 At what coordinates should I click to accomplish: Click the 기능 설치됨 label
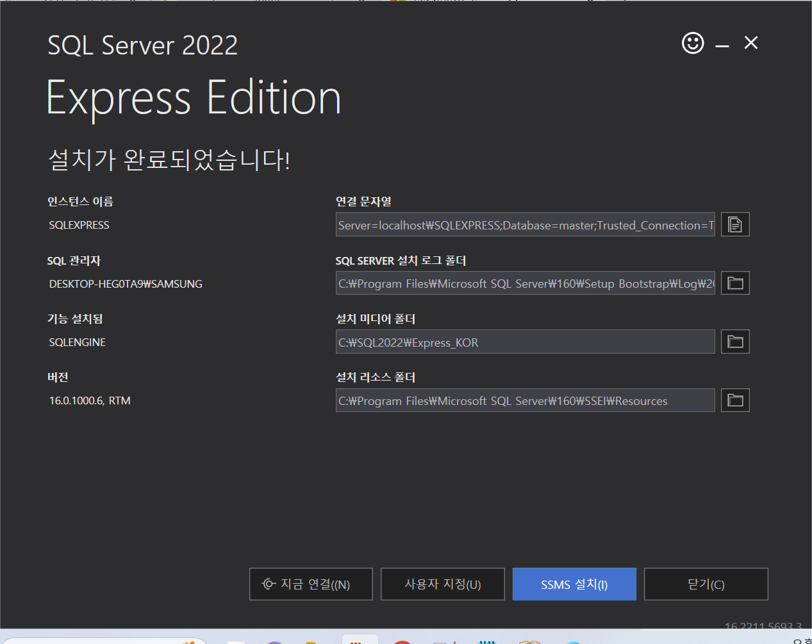[x=75, y=318]
